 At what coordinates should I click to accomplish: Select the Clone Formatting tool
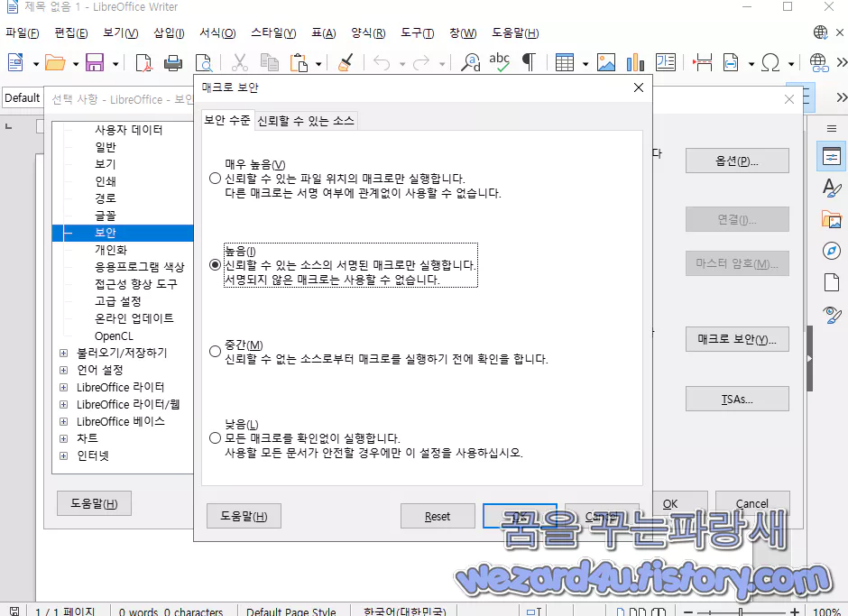coord(345,63)
